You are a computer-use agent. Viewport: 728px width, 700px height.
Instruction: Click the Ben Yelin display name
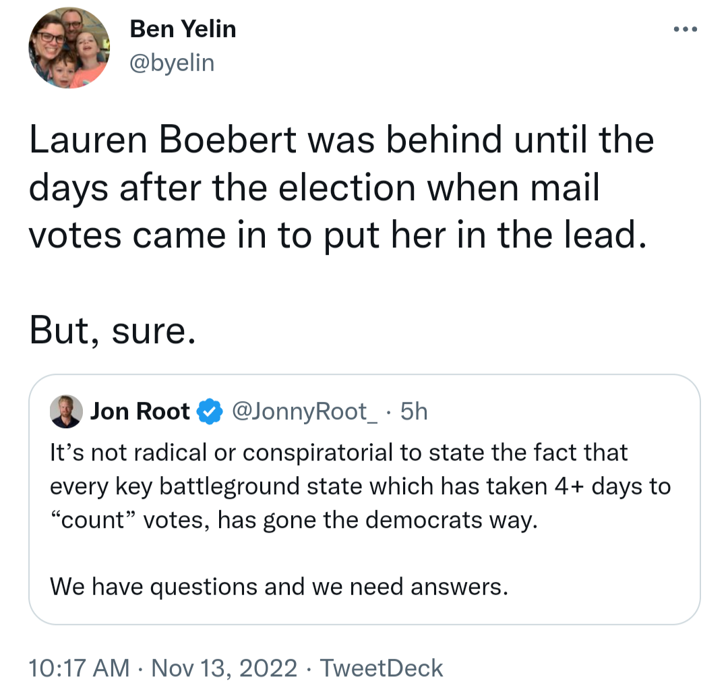pyautogui.click(x=183, y=29)
